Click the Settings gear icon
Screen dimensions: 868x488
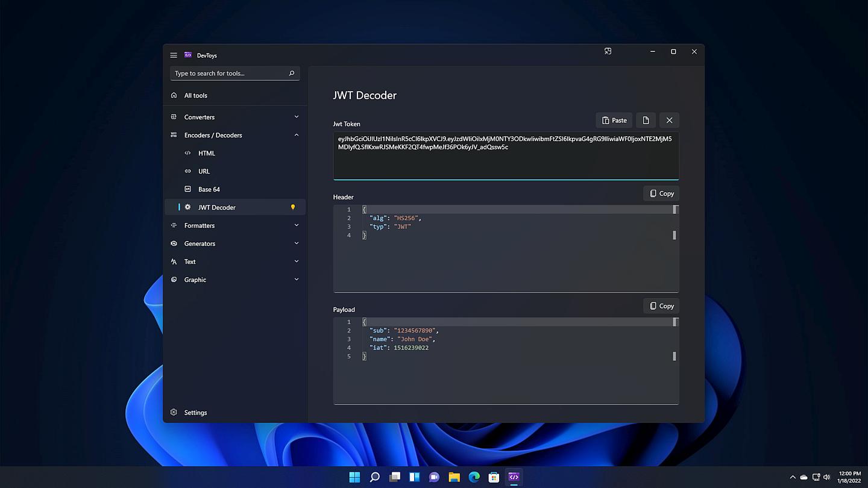click(x=174, y=413)
